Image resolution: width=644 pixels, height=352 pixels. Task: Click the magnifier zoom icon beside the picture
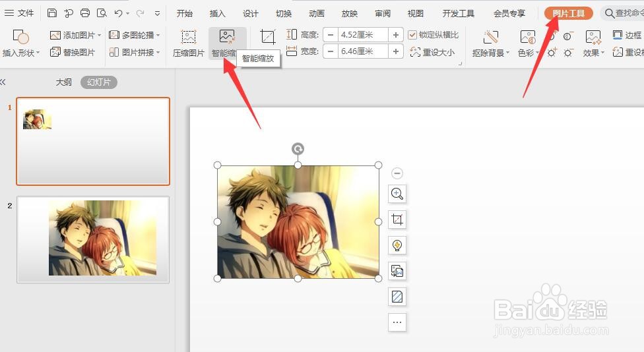tap(397, 194)
